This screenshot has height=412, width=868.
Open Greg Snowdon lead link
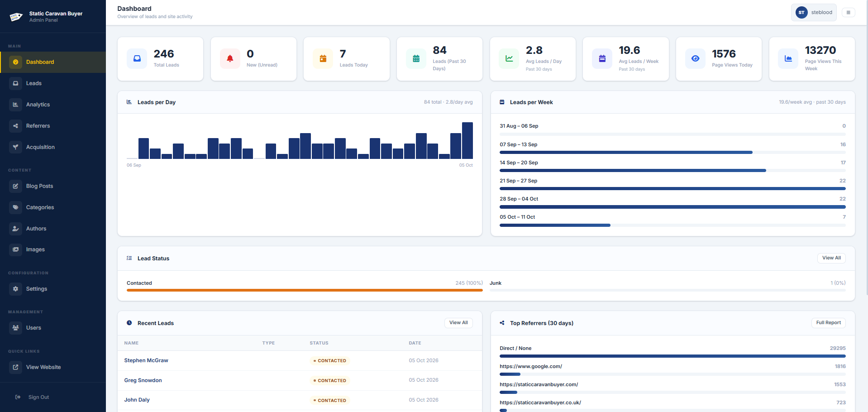143,380
